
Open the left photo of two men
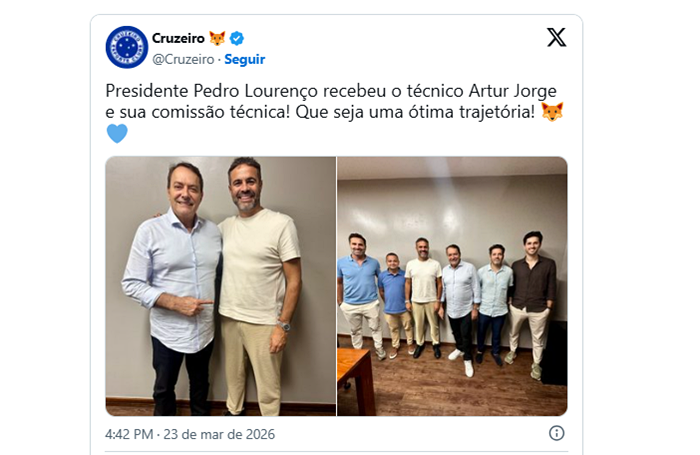[221, 286]
